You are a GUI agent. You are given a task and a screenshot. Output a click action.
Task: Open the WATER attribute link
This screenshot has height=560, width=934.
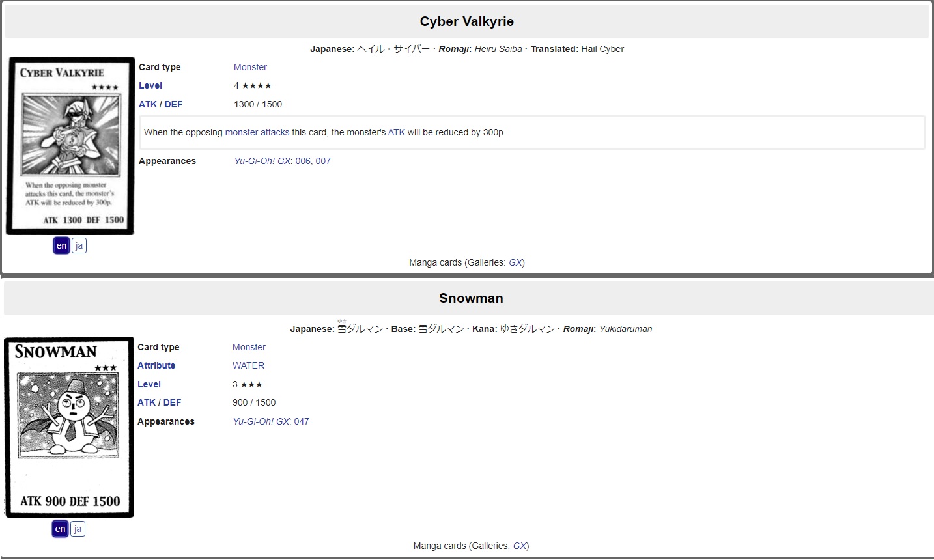tap(248, 365)
